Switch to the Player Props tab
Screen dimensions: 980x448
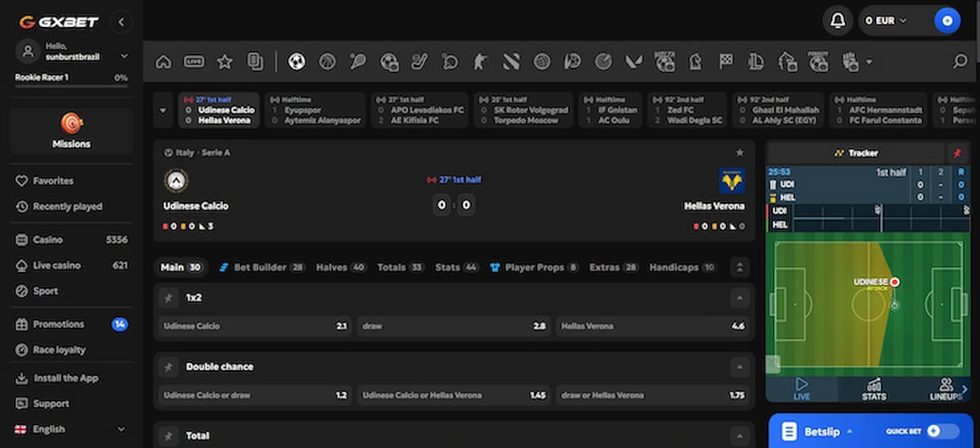click(x=534, y=267)
